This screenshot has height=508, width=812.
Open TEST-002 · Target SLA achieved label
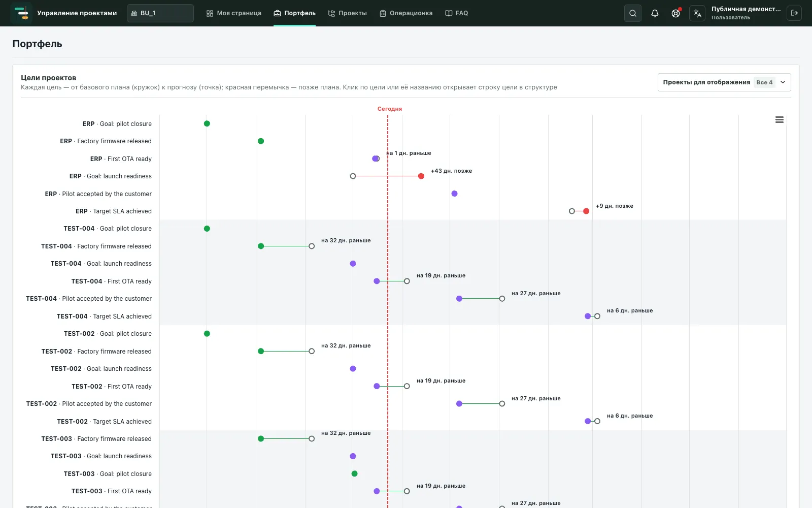104,422
